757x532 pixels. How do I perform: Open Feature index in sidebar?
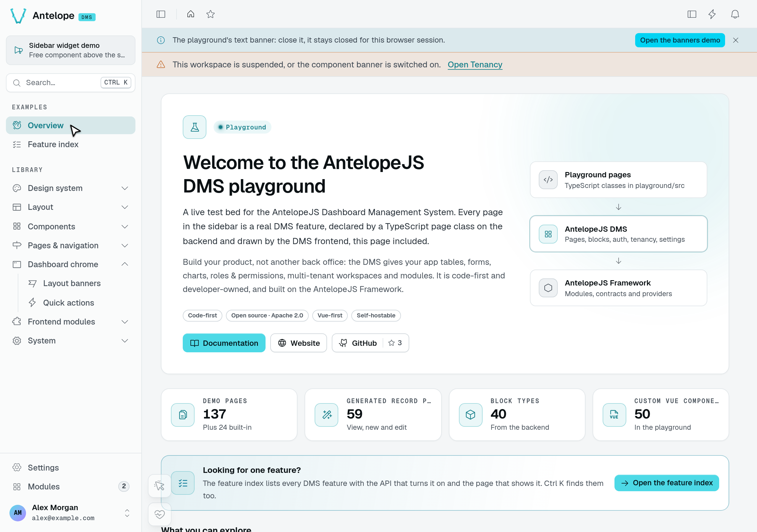[x=71, y=144]
